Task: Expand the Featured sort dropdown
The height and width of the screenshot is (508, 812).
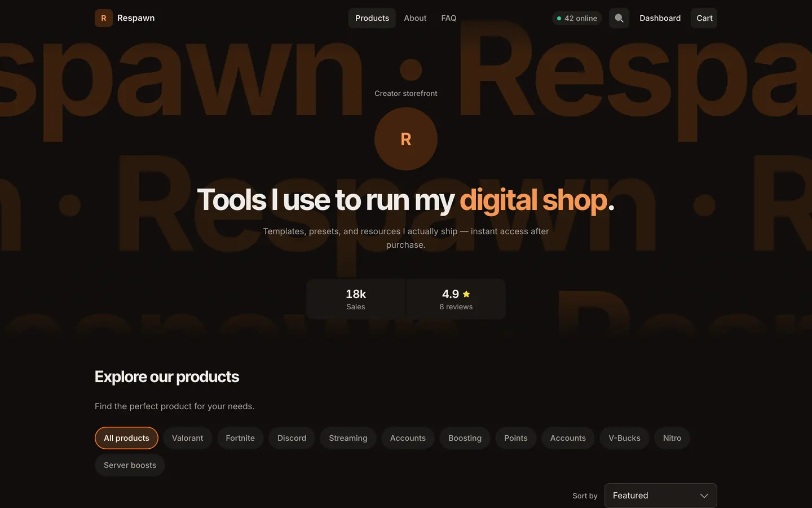Action: tap(661, 496)
